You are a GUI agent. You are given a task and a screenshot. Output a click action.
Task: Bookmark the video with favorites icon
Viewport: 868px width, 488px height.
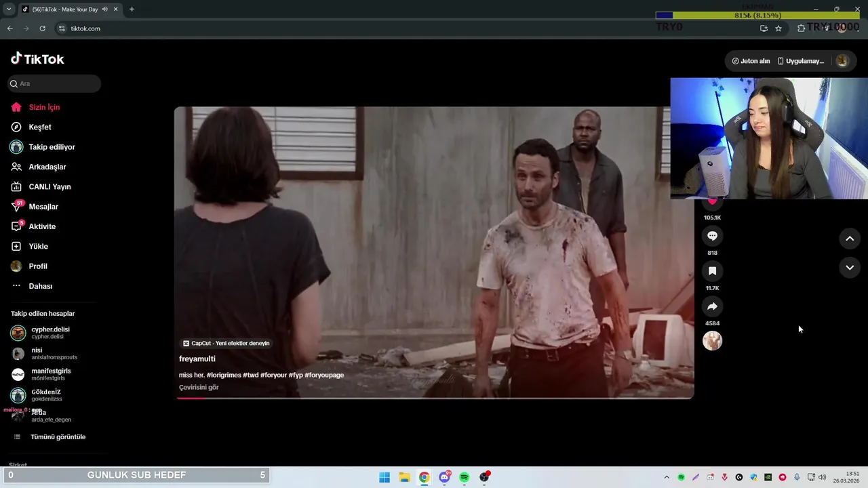coord(712,271)
